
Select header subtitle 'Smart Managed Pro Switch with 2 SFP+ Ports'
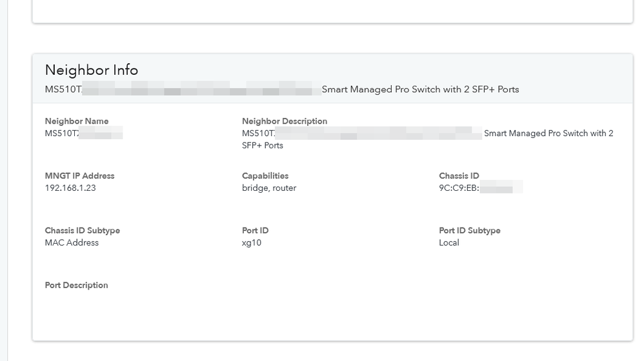pos(420,90)
